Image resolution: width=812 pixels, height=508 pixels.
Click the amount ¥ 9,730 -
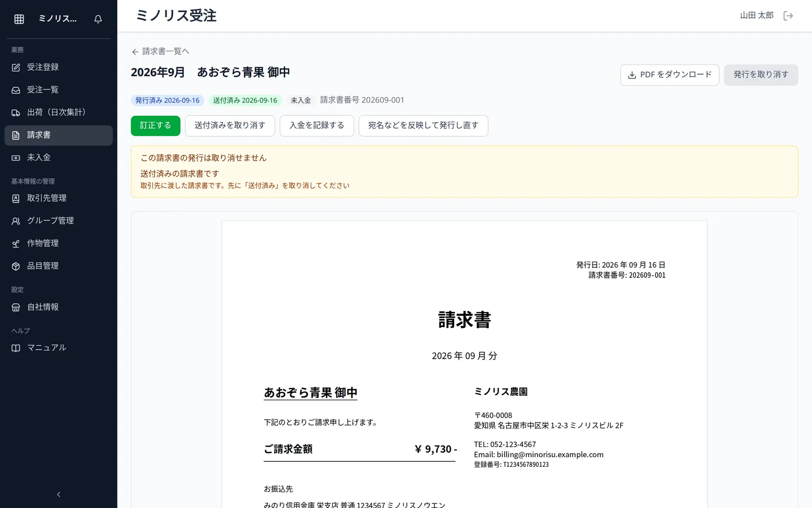(x=436, y=449)
